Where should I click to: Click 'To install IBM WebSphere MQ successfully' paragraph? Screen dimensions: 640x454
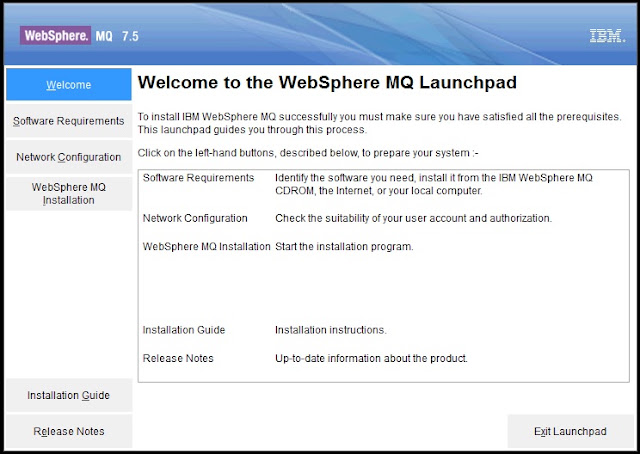point(379,123)
